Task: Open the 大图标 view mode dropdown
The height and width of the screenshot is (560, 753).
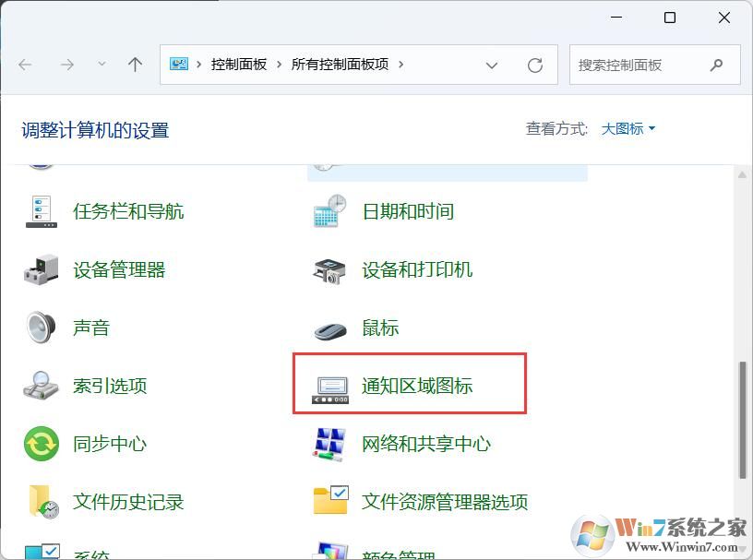Action: pos(628,129)
